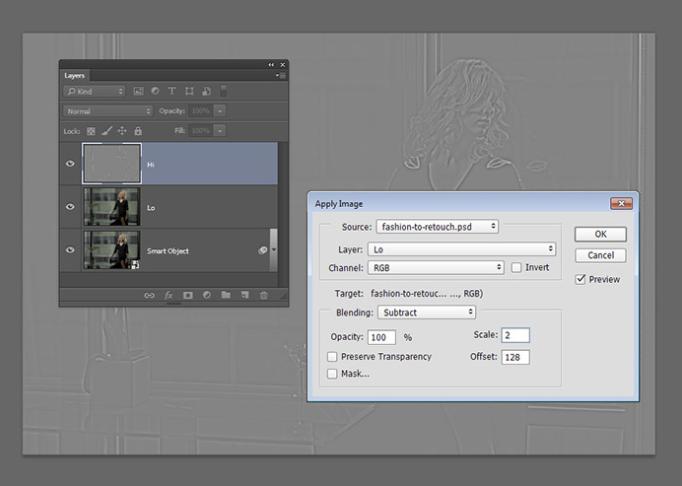Screen dimensions: 682x486
Task: Add a layer mask
Action: [x=187, y=295]
